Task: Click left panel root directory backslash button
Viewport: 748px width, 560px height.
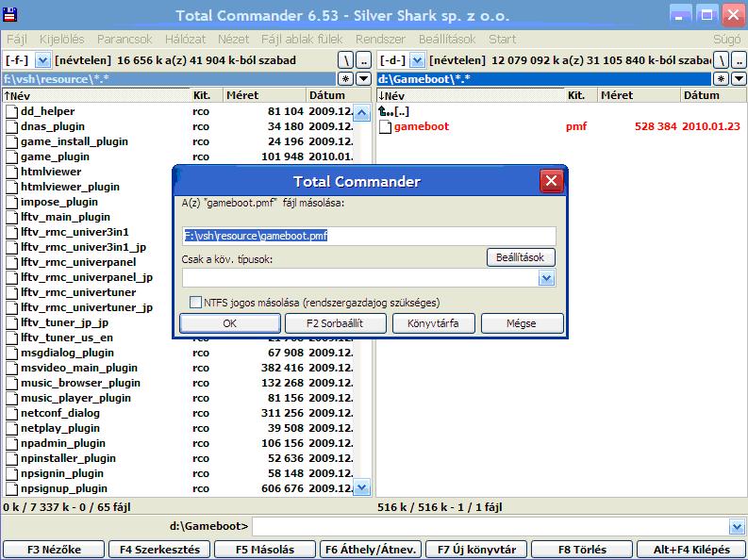Action: (345, 60)
